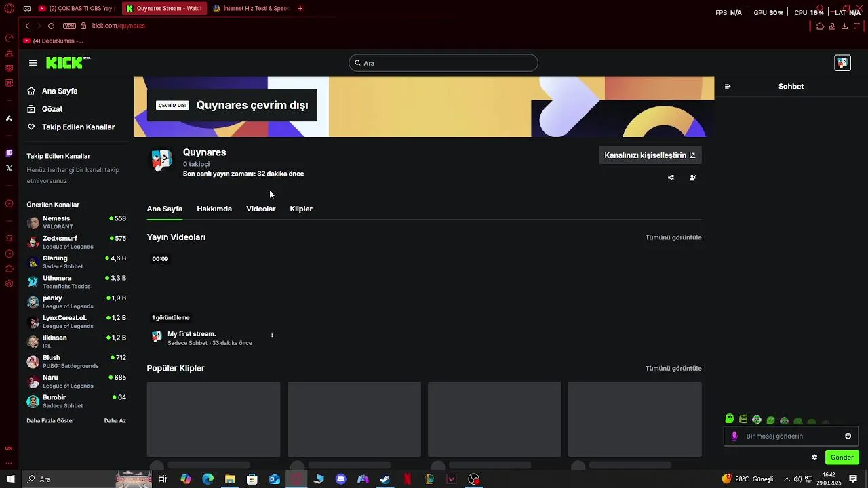
Task: Click the share channel icon
Action: coord(671,178)
